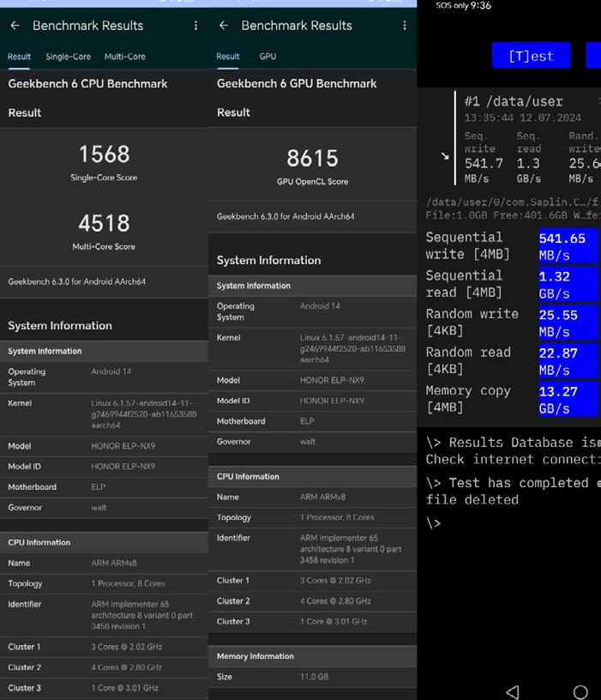Tap the Android home circle button
The height and width of the screenshot is (700, 601).
coord(580,692)
